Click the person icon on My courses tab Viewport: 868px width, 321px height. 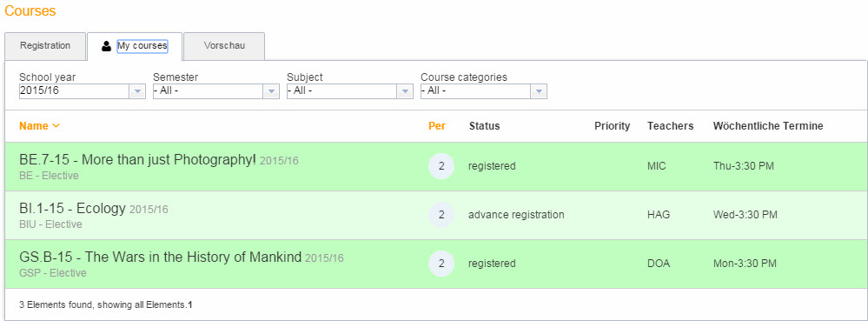click(106, 47)
